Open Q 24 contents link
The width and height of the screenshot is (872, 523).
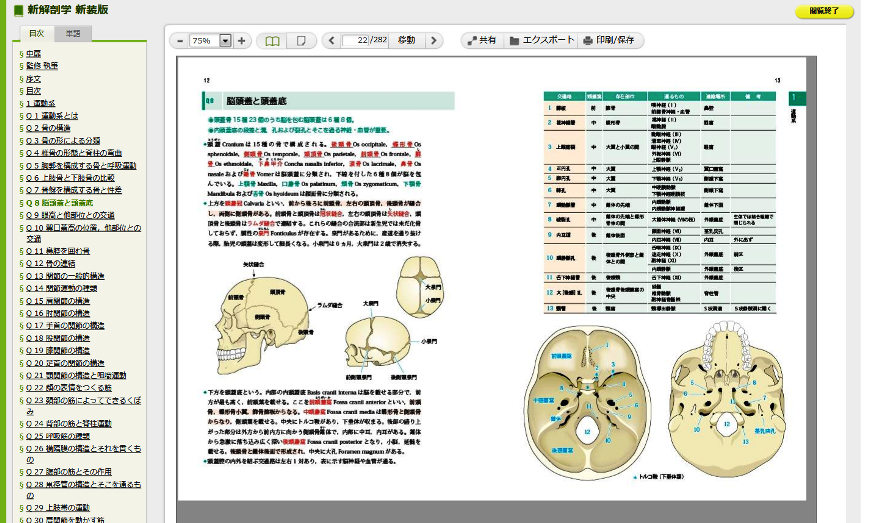pos(68,423)
